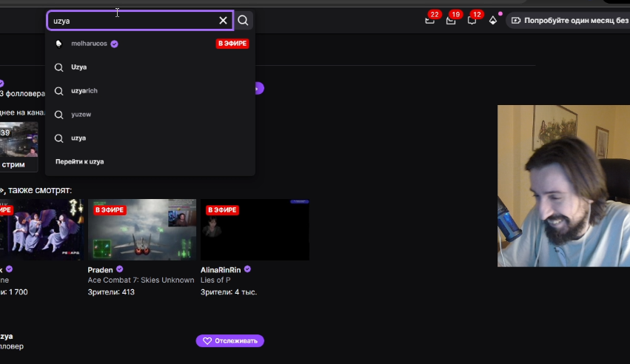Click the melharucos avatar icon
Image resolution: width=630 pixels, height=364 pixels.
58,44
